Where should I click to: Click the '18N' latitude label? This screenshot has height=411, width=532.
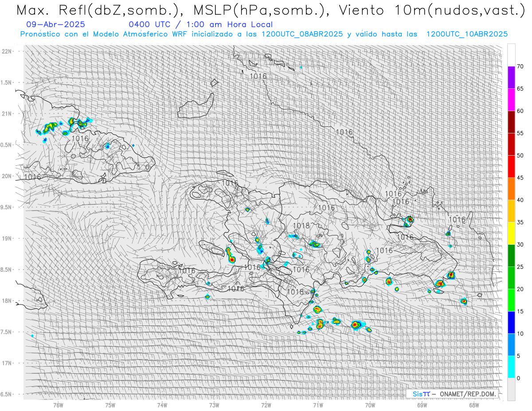coord(7,301)
